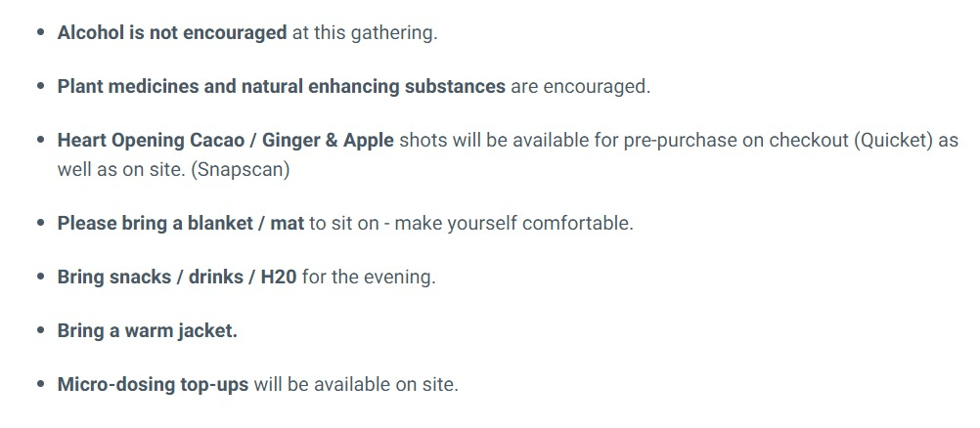
Task: Click the phrase 'at this gathering.'
Action: click(364, 32)
